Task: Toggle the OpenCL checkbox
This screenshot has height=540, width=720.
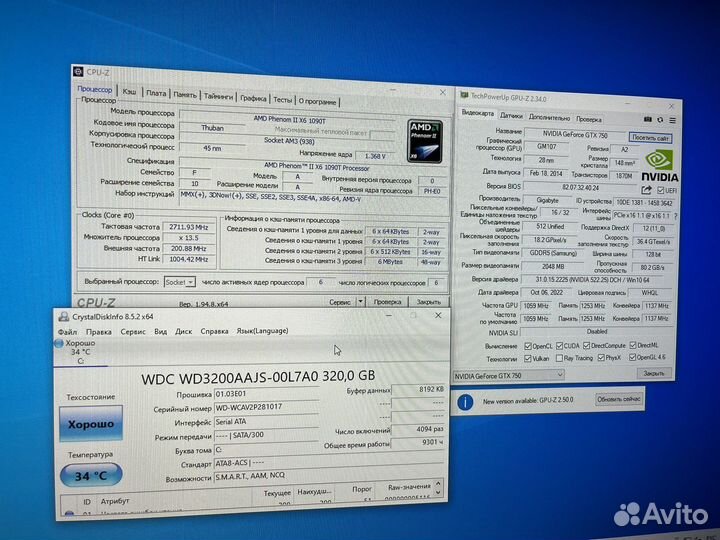Action: tap(529, 344)
